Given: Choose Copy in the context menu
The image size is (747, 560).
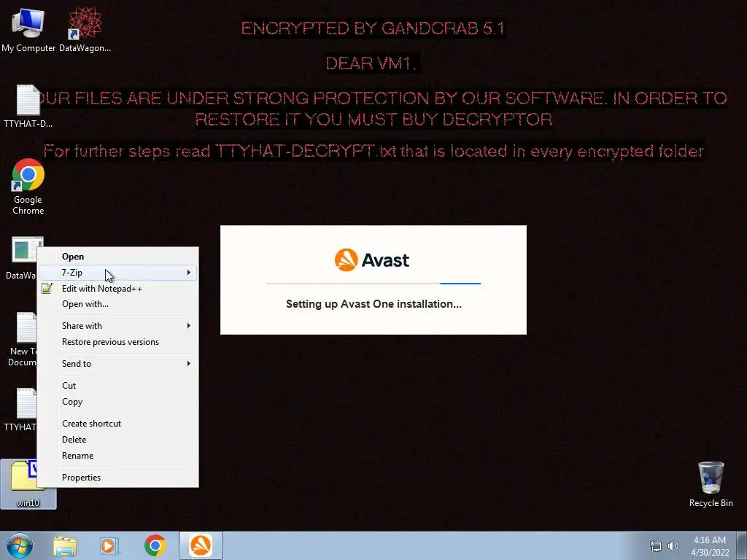Looking at the screenshot, I should tap(117, 402).
